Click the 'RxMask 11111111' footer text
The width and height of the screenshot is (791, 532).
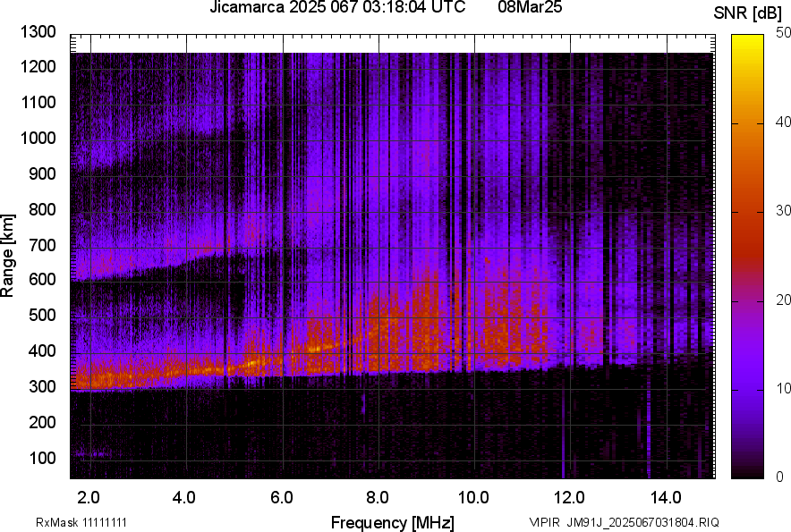click(81, 522)
